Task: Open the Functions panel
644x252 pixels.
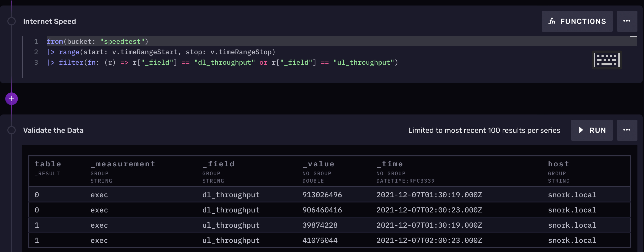Action: point(577,21)
